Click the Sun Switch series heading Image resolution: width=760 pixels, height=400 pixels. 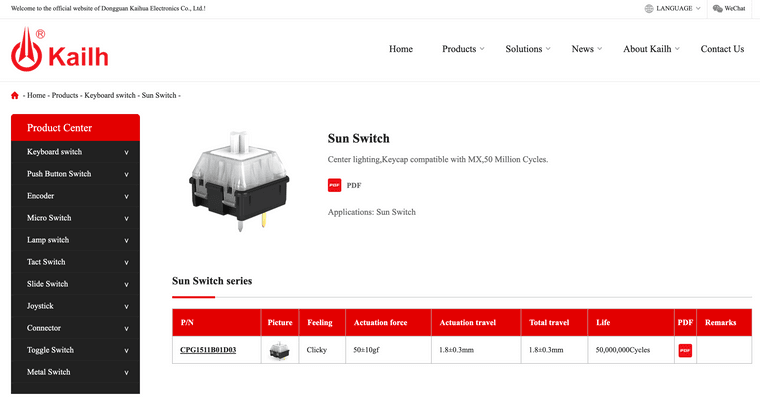click(x=212, y=281)
